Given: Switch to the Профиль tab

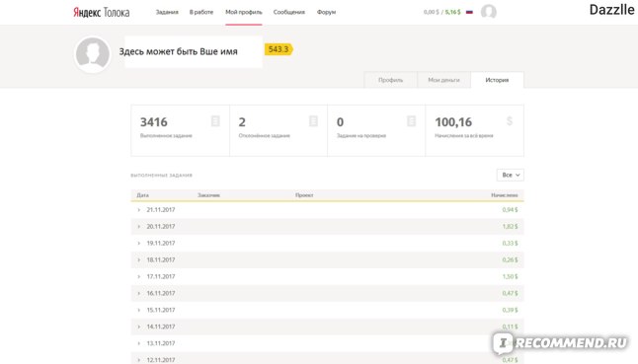Looking at the screenshot, I should [x=391, y=80].
